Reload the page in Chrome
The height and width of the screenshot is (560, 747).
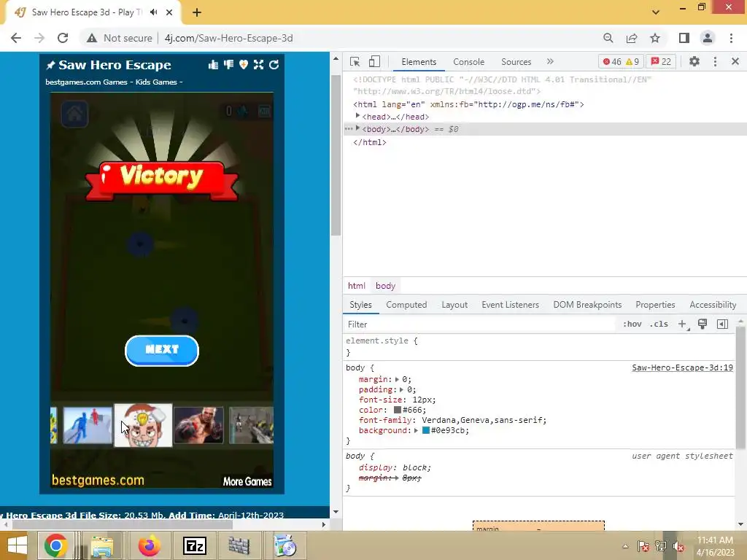[63, 38]
